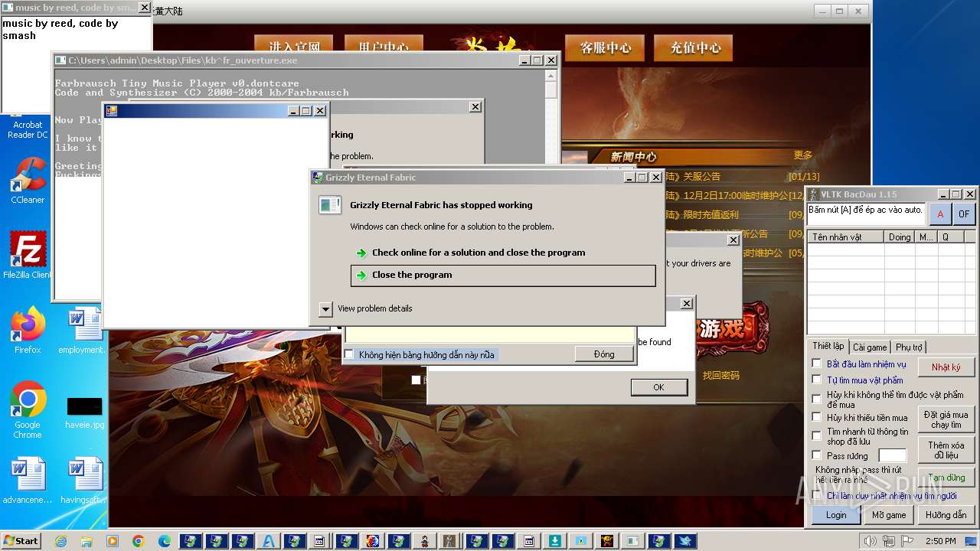Viewport: 980px width, 551px height.
Task: Click the console window's vertical scrollbar
Action: tap(550, 184)
